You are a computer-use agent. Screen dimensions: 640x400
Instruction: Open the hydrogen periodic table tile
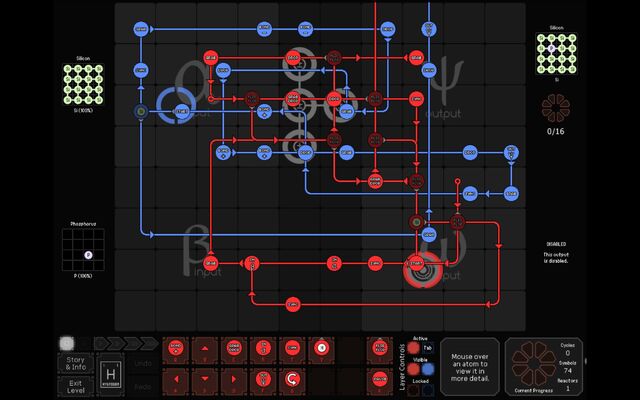[x=111, y=374]
